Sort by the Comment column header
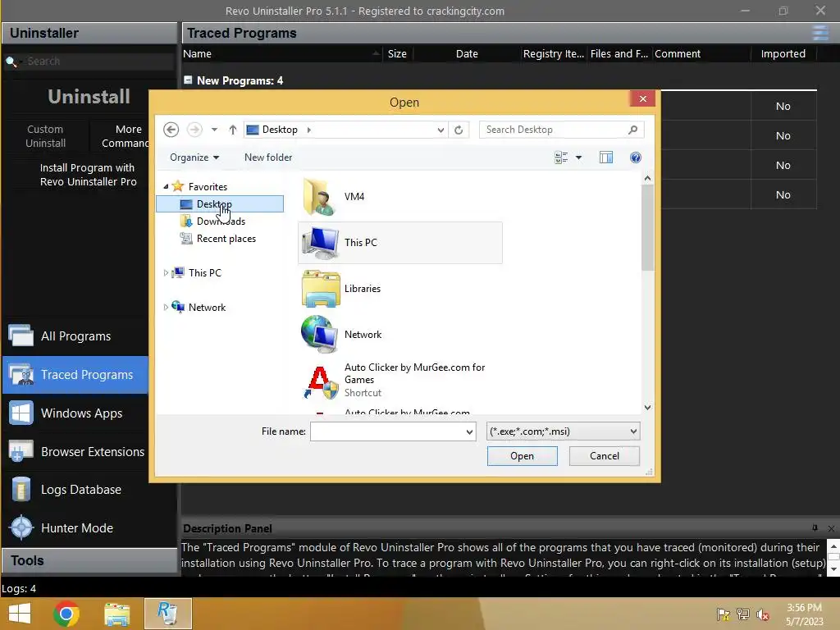The width and height of the screenshot is (840, 630). pos(701,53)
